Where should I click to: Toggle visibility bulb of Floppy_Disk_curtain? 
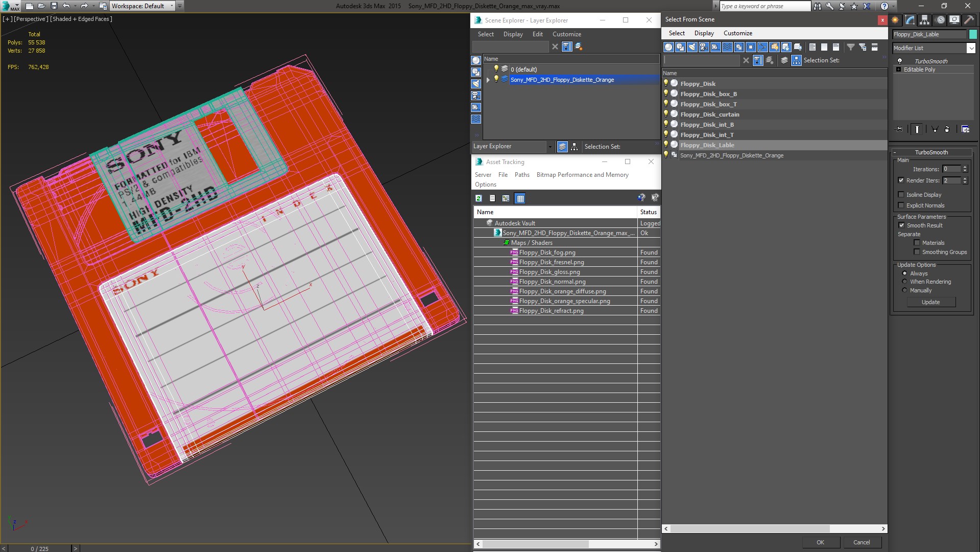pos(666,114)
